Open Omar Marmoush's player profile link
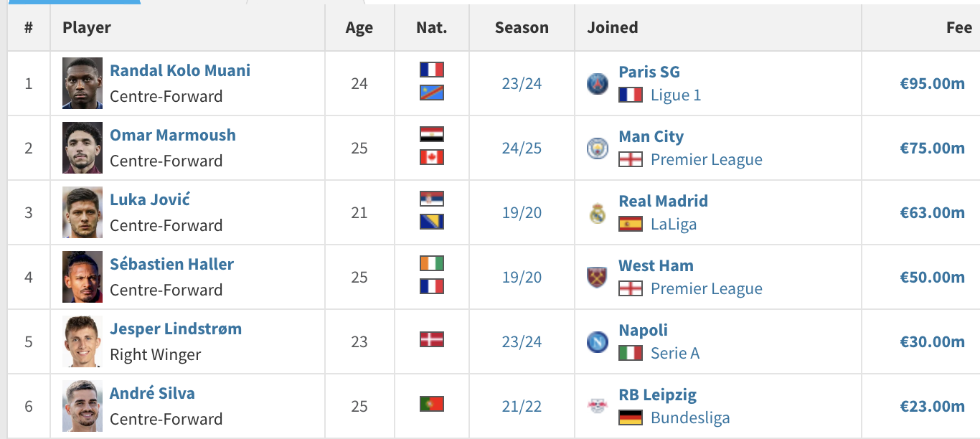 coord(173,135)
